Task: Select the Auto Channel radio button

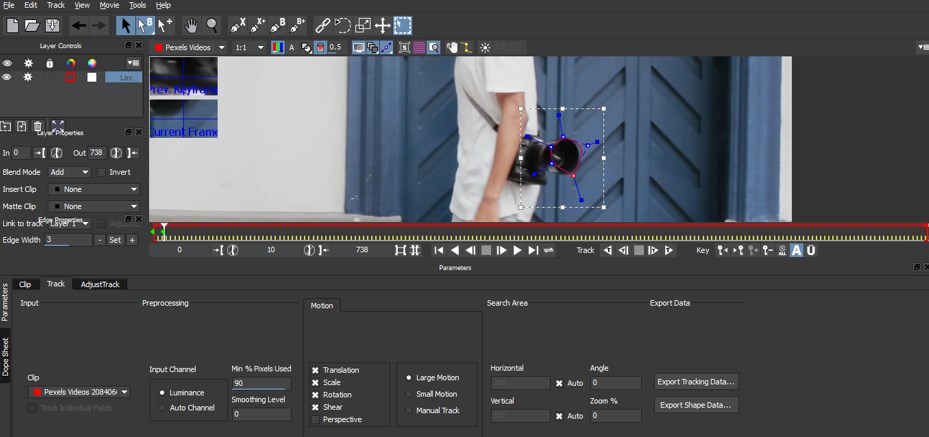Action: coord(162,408)
